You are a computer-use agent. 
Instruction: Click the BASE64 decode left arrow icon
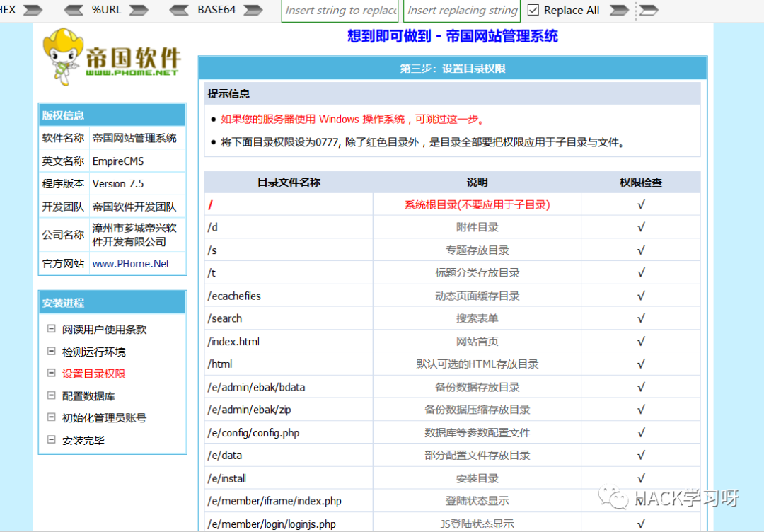pyautogui.click(x=180, y=10)
